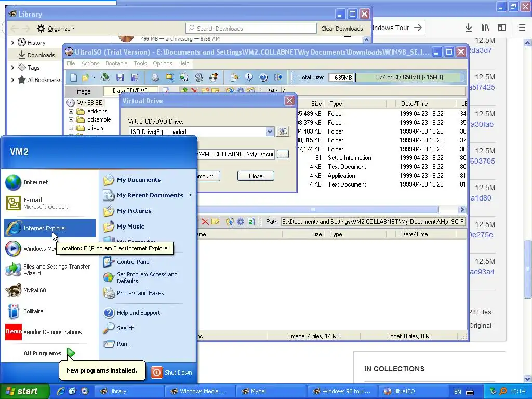
Task: Expand My Recent Documents submenu
Action: point(190,195)
